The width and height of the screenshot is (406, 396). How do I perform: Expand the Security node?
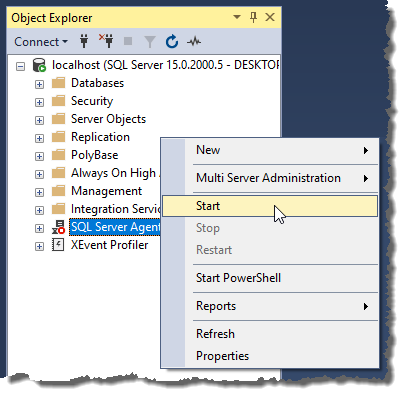[x=39, y=102]
